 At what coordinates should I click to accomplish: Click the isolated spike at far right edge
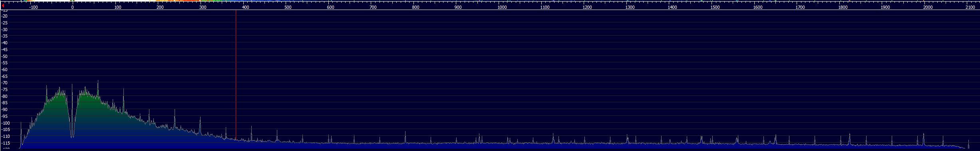(968, 144)
